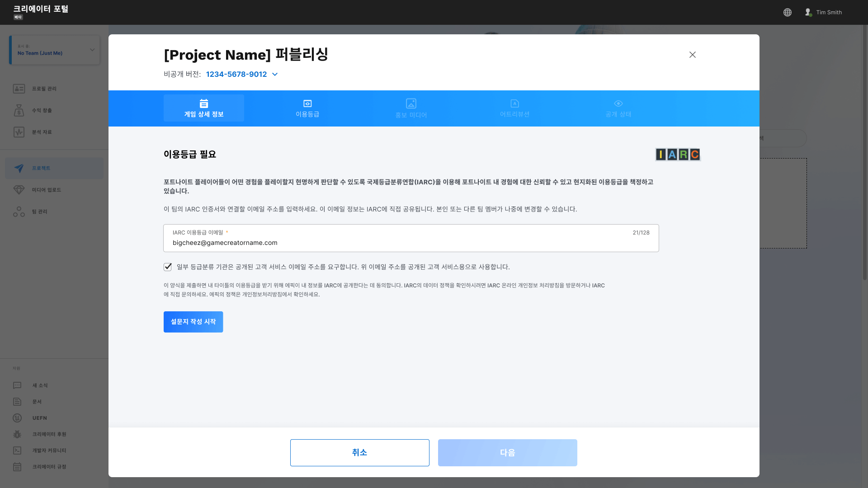Uncheck the customer service email checkbox
The image size is (868, 488).
click(x=167, y=267)
